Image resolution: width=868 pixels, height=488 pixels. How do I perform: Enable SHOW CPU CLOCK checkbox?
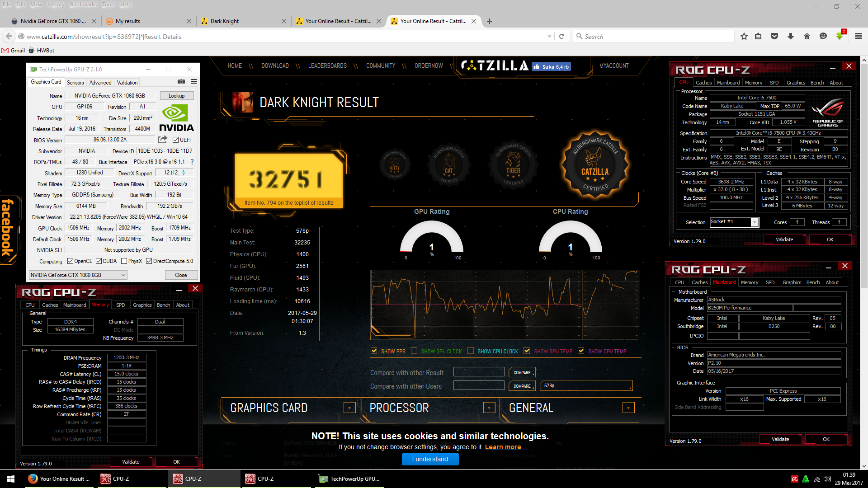pyautogui.click(x=471, y=351)
